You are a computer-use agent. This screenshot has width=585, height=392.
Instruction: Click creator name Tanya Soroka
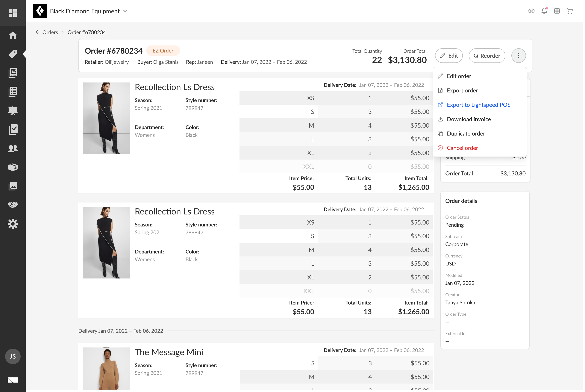point(461,303)
